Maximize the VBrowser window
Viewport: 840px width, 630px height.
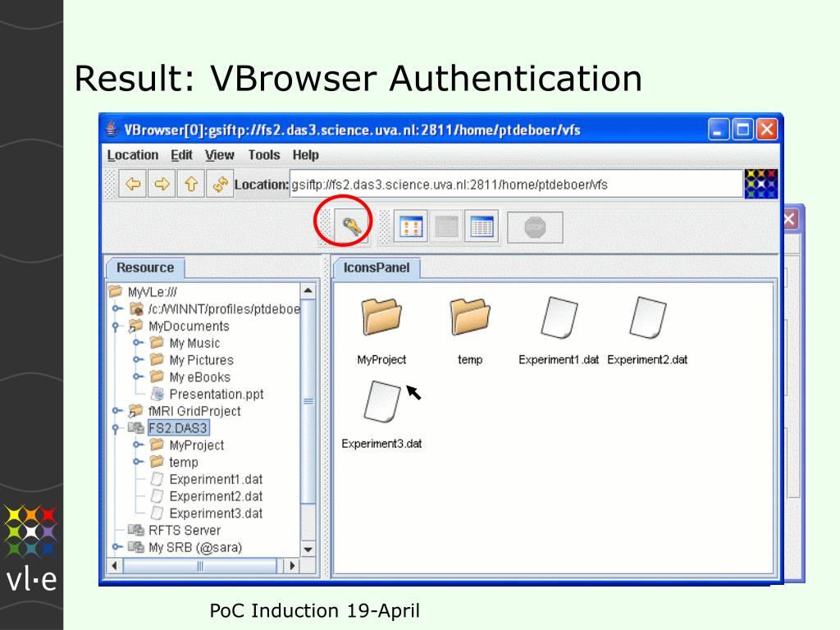(743, 129)
